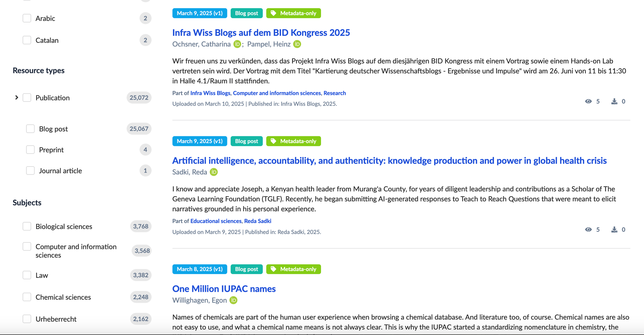The width and height of the screenshot is (644, 335).
Task: Open Sadki, Reda's ORCID icon
Action: [214, 172]
